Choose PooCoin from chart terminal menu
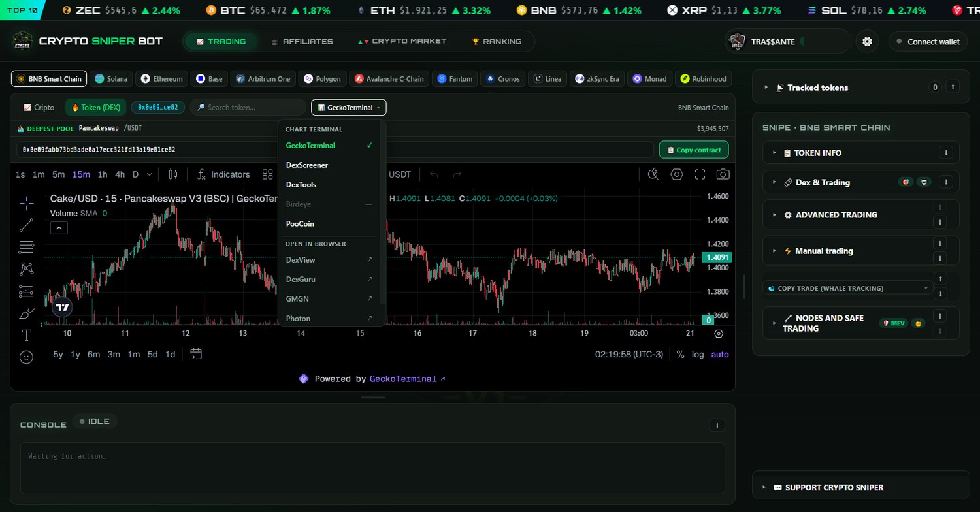 329,224
